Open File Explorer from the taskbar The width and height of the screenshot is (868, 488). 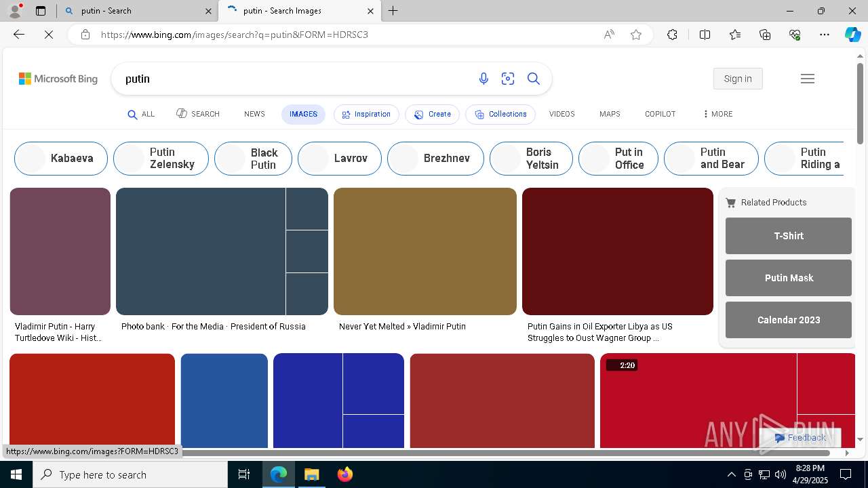pos(311,474)
